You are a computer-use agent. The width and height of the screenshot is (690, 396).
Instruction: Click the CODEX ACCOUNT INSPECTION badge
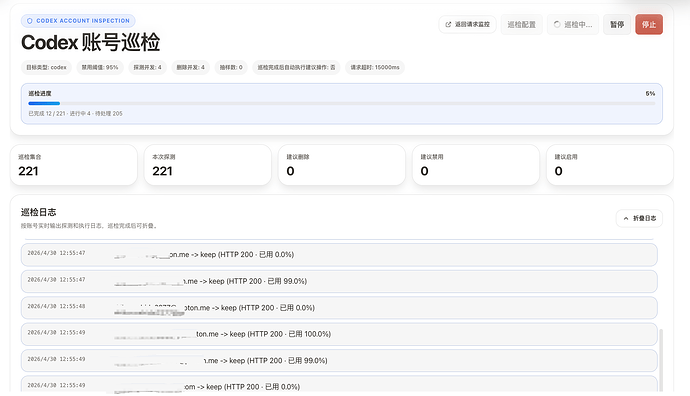pyautogui.click(x=78, y=21)
